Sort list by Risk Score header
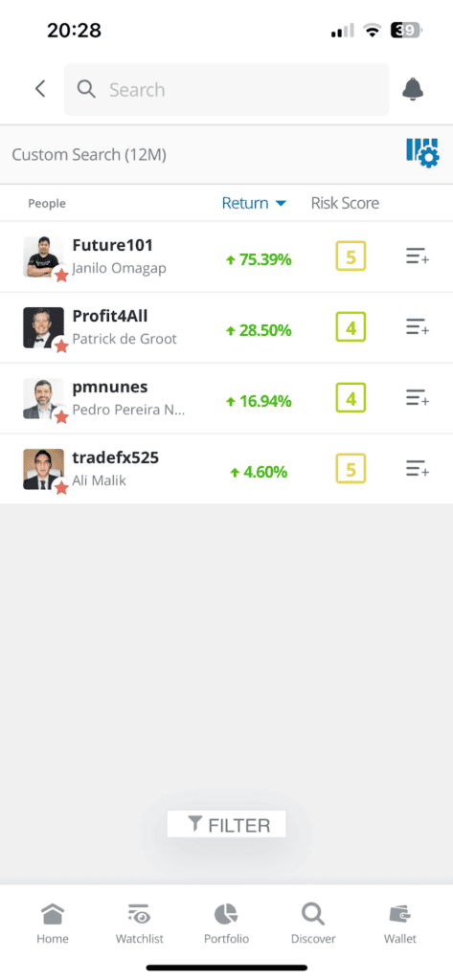The image size is (453, 980). (x=345, y=203)
